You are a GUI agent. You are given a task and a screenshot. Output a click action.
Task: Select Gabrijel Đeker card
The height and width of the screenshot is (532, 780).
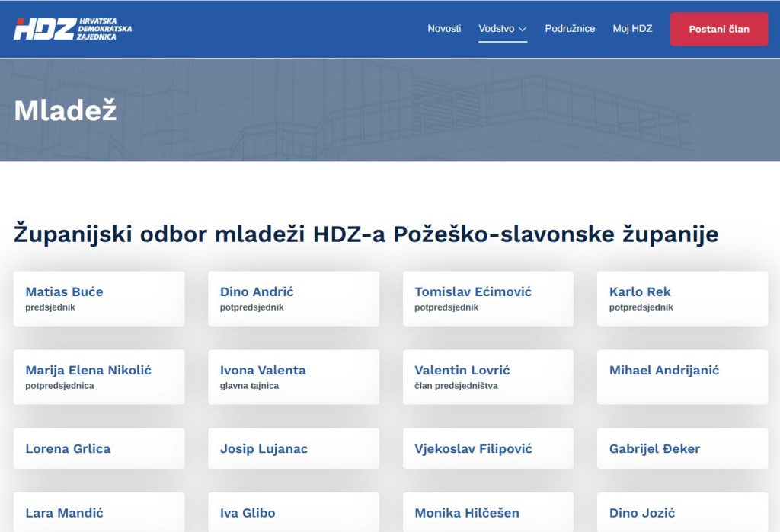point(682,448)
